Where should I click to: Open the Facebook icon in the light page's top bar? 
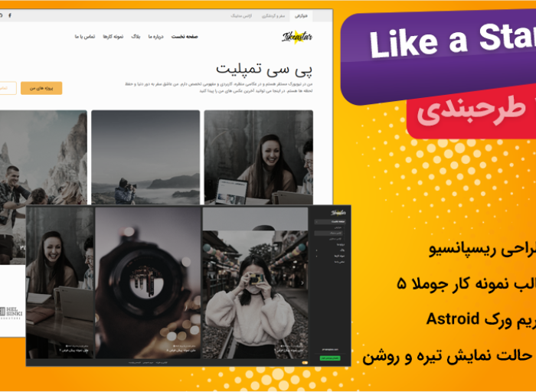click(x=10, y=15)
